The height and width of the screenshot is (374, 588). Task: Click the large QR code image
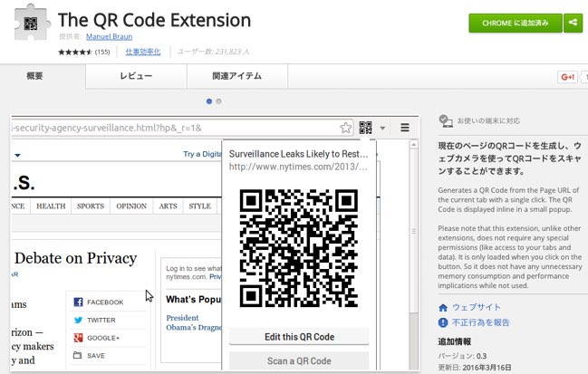299,248
